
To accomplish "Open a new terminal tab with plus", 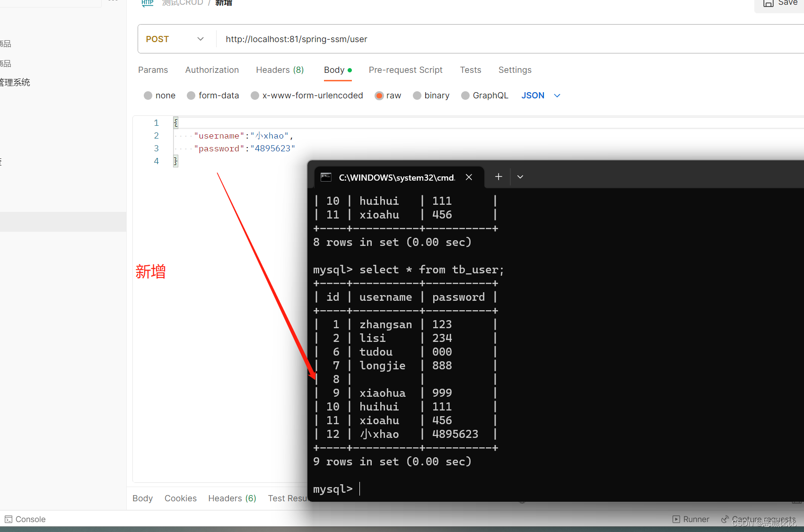I will coord(498,177).
